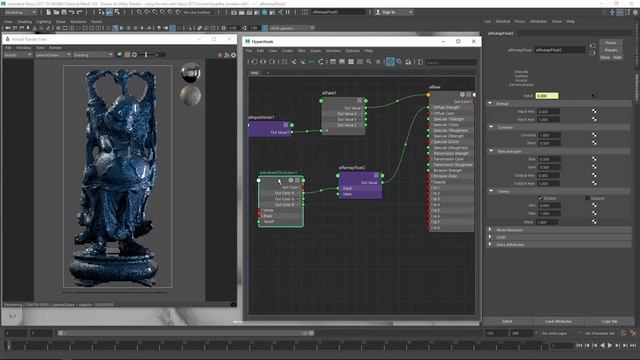The image size is (640, 360).
Task: Click the Load Attributes button
Action: (558, 322)
